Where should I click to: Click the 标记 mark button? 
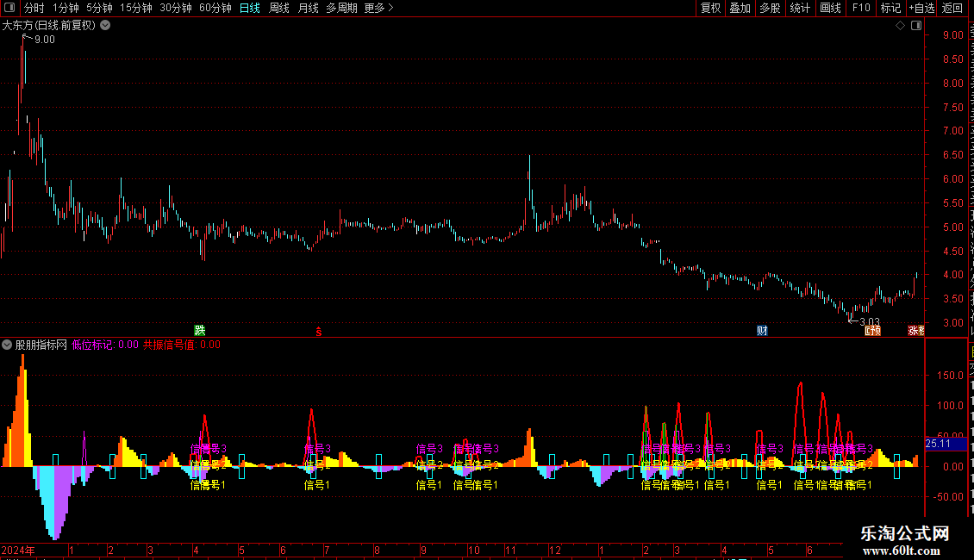tap(890, 8)
